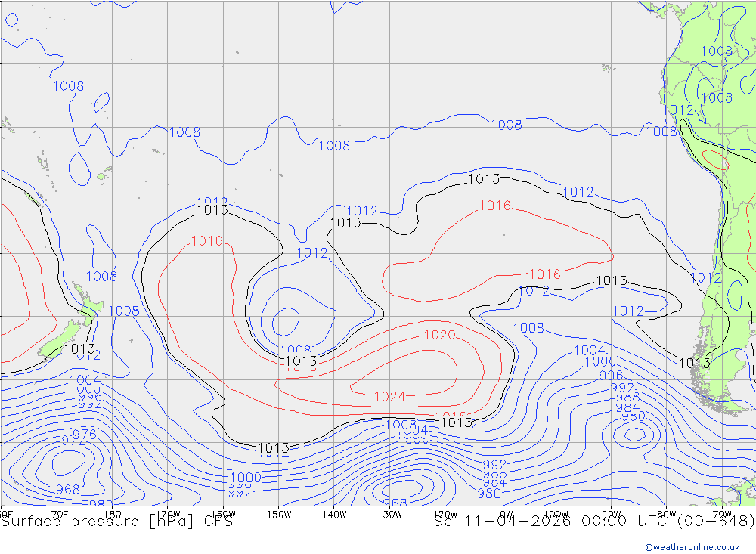Click the 160W longitude axis label
The width and height of the screenshot is (756, 554).
(x=223, y=515)
